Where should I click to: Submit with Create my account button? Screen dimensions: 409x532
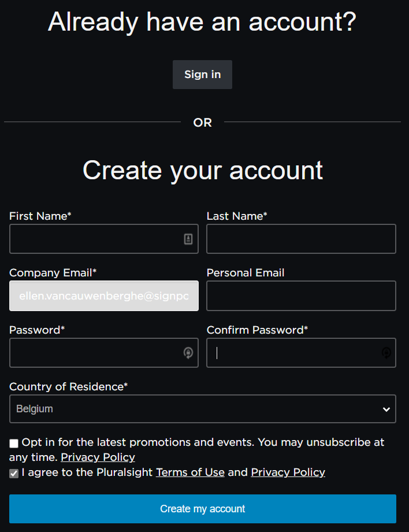(203, 509)
